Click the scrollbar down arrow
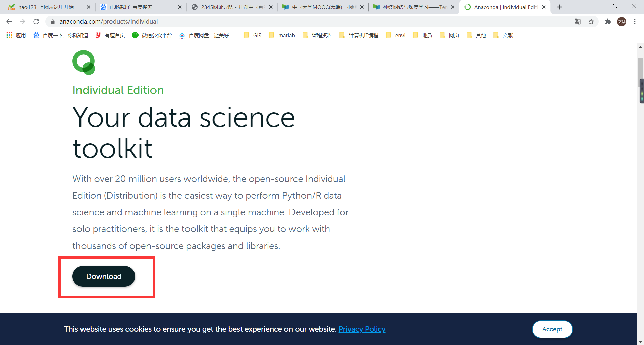This screenshot has width=644, height=345. point(641,342)
